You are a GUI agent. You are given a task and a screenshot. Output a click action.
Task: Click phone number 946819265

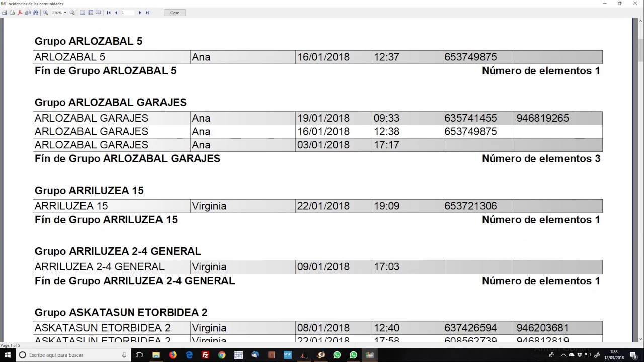click(x=542, y=118)
